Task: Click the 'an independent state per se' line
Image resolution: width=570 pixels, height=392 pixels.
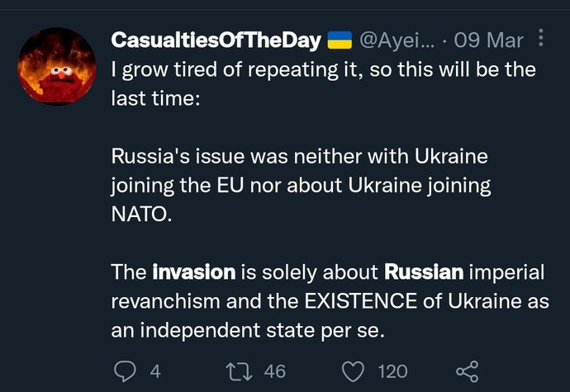Action: pyautogui.click(x=248, y=331)
